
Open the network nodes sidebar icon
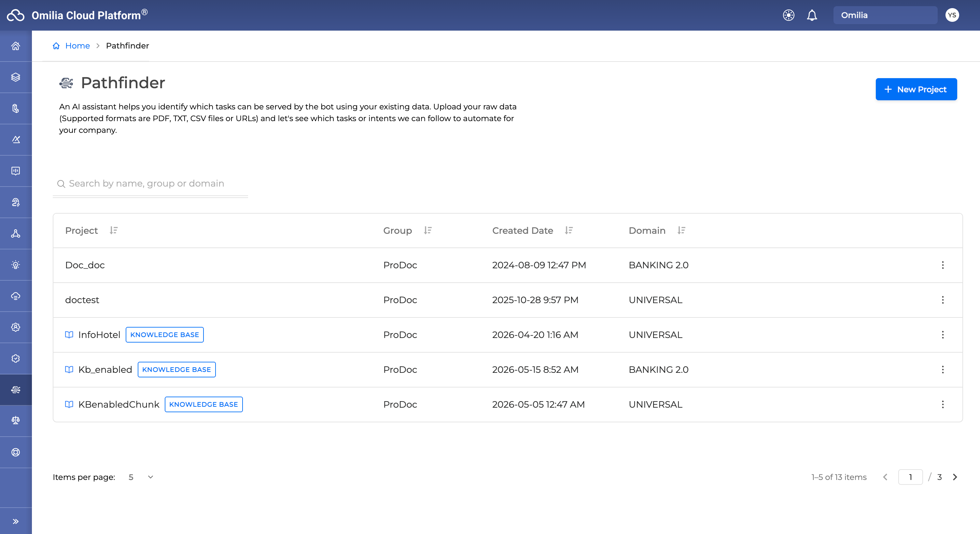[x=16, y=233]
